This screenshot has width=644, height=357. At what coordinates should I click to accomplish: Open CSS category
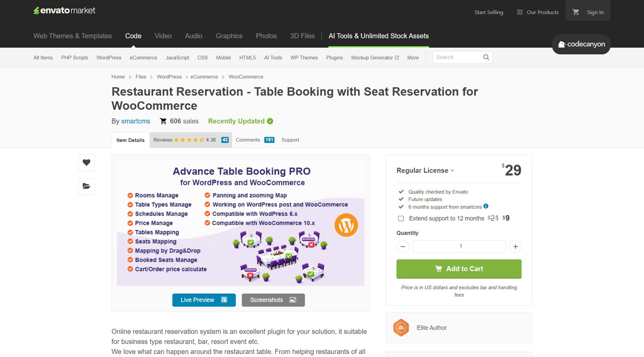(x=202, y=58)
